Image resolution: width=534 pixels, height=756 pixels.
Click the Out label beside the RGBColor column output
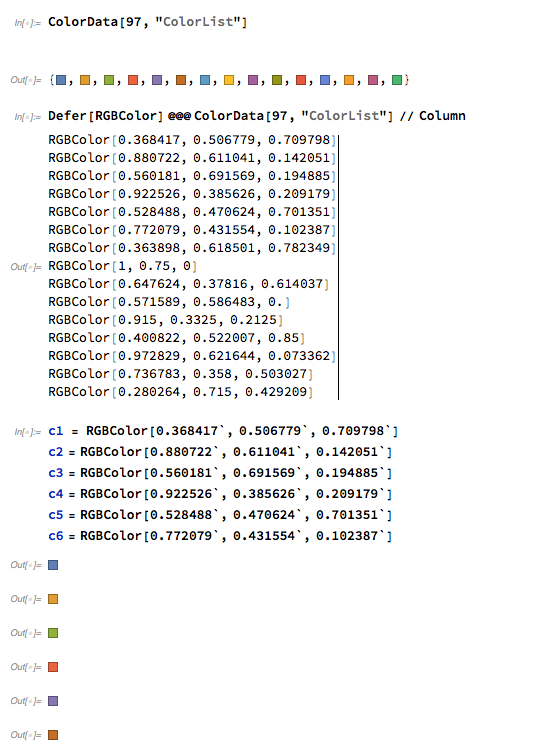[26, 267]
